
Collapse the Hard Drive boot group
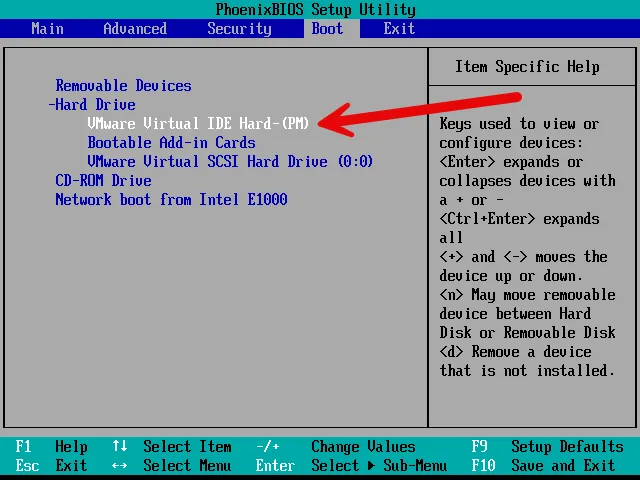click(x=92, y=105)
